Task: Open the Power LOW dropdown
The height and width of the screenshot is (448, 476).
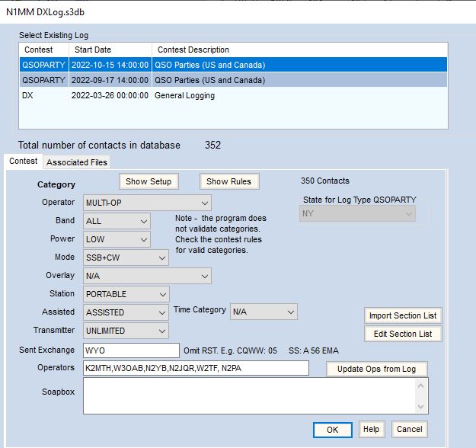Action: point(117,239)
